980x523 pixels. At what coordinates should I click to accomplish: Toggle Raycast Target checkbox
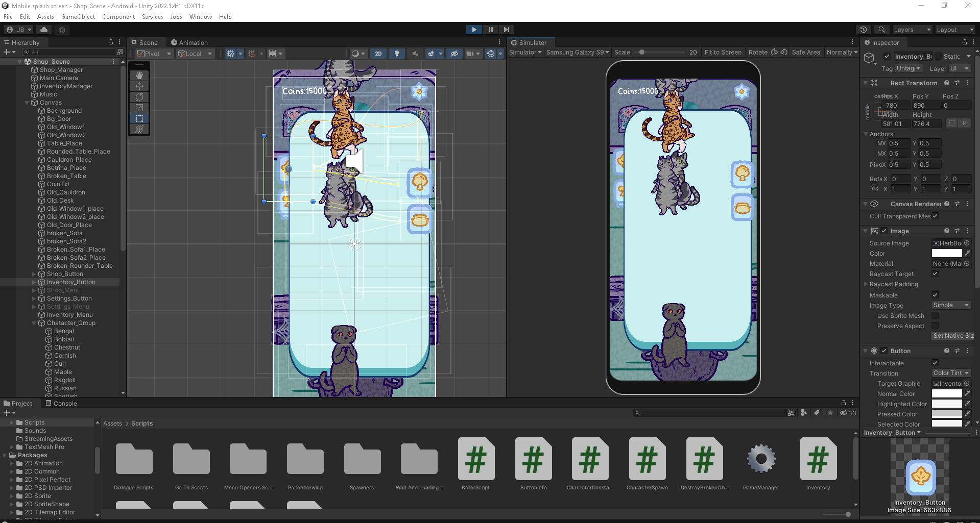coord(935,273)
